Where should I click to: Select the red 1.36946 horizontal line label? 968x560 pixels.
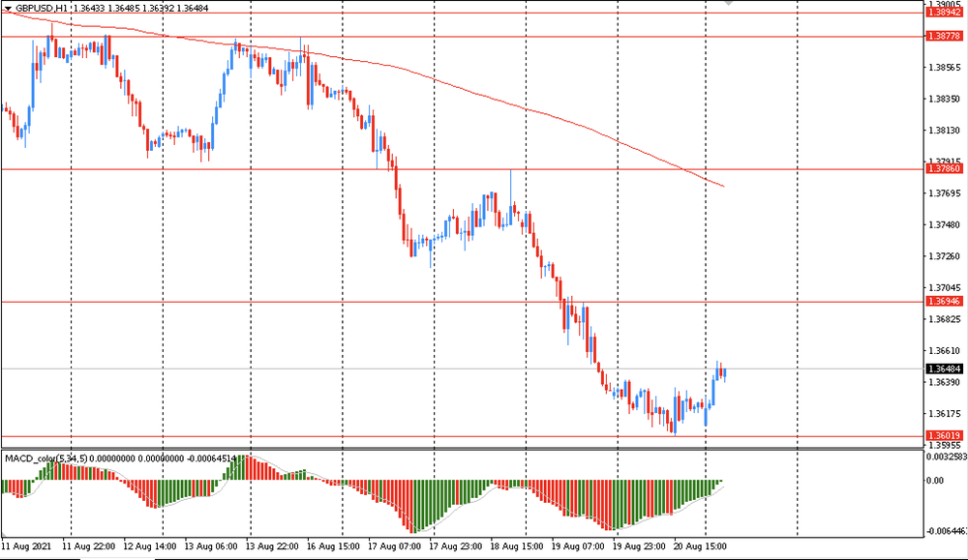click(x=945, y=301)
